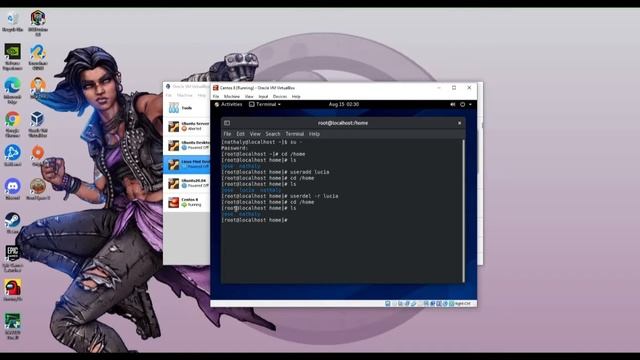
Task: Open the Oracle VM VirtualBox desktop shortcut
Action: pyautogui.click(x=38, y=124)
